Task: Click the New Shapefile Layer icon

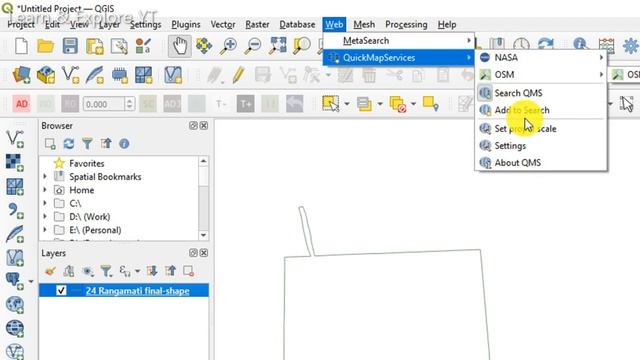Action: (71, 76)
